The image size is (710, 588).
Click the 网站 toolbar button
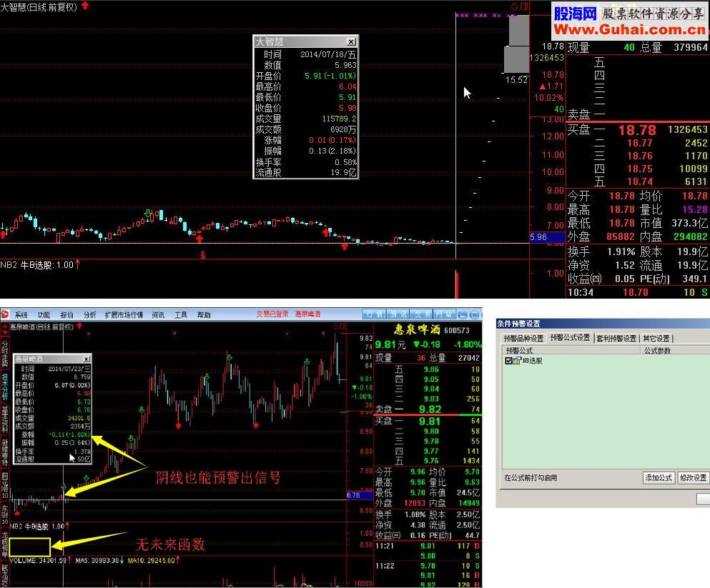444,314
